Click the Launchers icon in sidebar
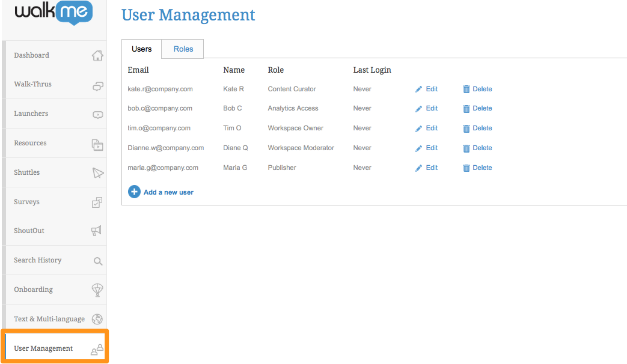The width and height of the screenshot is (627, 364). click(x=97, y=114)
